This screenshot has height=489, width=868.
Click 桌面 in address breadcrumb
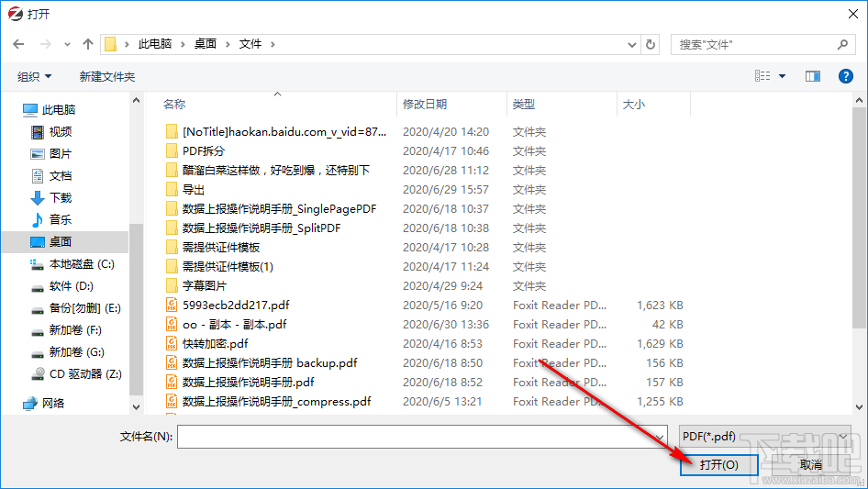[x=205, y=44]
